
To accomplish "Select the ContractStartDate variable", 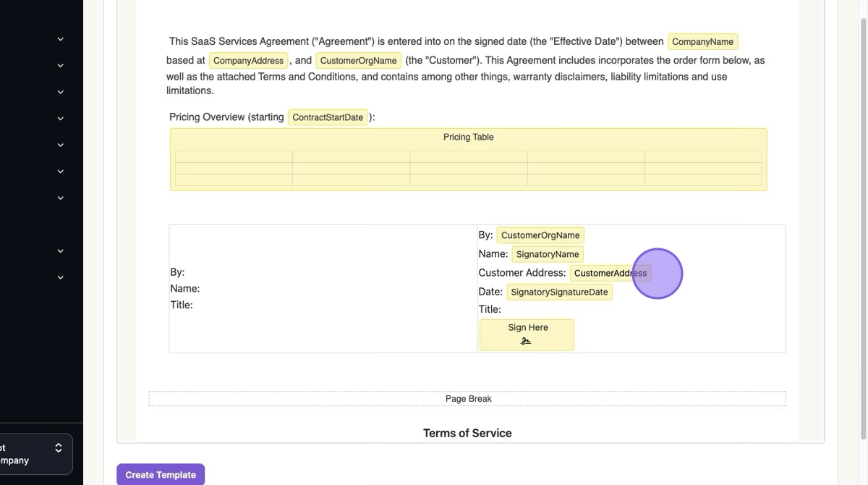I will coord(328,117).
